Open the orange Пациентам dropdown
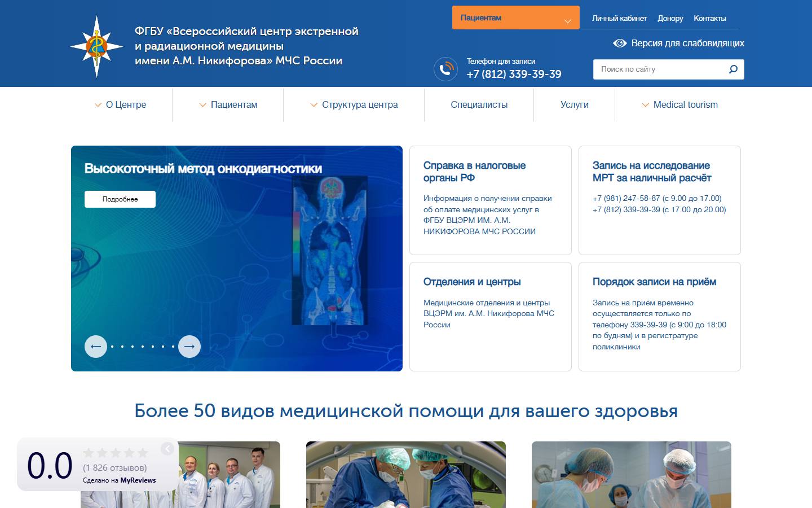 (515, 17)
